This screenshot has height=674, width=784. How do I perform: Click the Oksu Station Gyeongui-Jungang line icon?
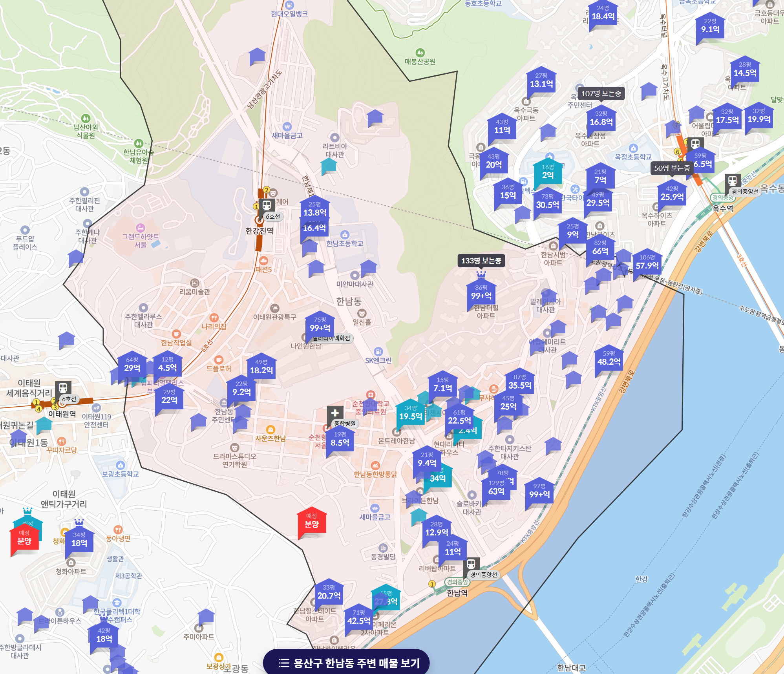pyautogui.click(x=732, y=181)
